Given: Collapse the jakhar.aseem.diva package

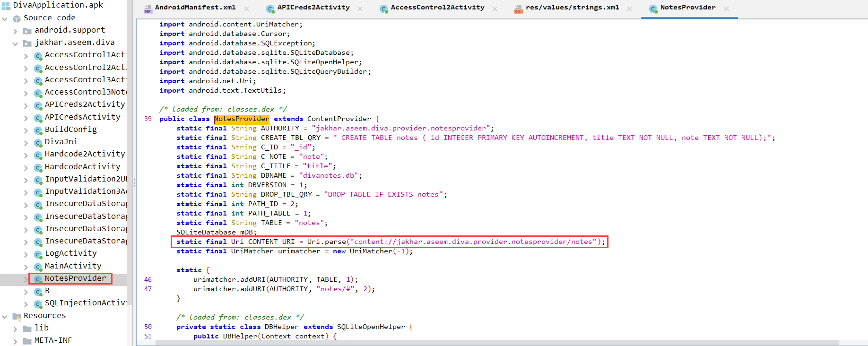Looking at the screenshot, I should pos(15,43).
